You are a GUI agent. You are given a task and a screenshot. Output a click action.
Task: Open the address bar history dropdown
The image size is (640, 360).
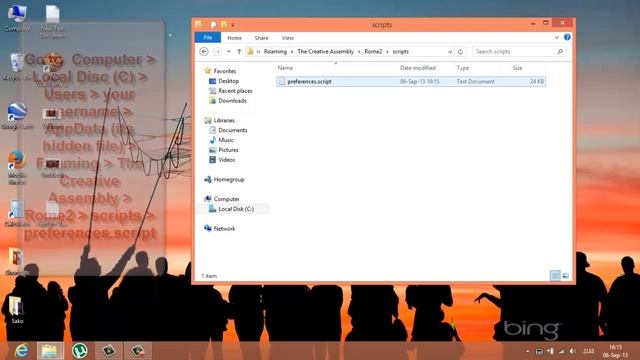(x=450, y=52)
